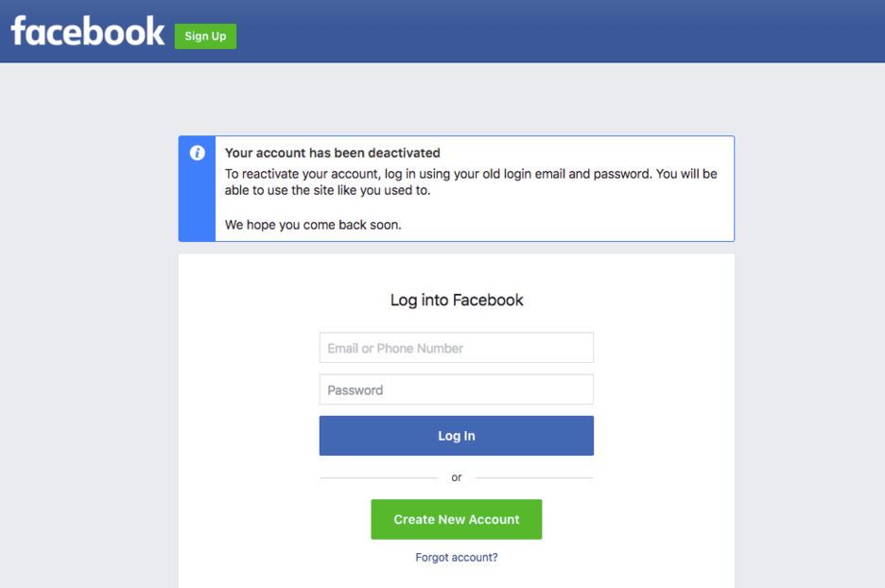Click the green Sign Up button
The height and width of the screenshot is (588, 885).
tap(205, 36)
